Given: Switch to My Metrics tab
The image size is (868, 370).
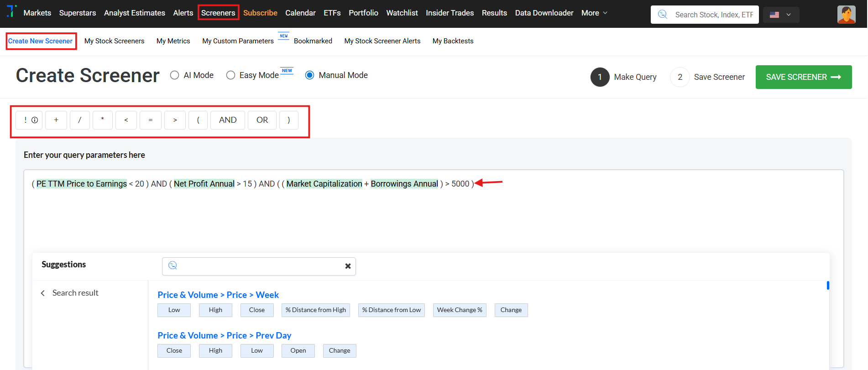Looking at the screenshot, I should click(173, 41).
